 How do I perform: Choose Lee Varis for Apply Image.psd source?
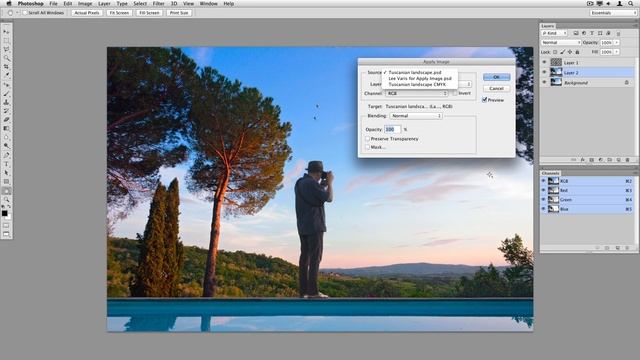[420, 78]
